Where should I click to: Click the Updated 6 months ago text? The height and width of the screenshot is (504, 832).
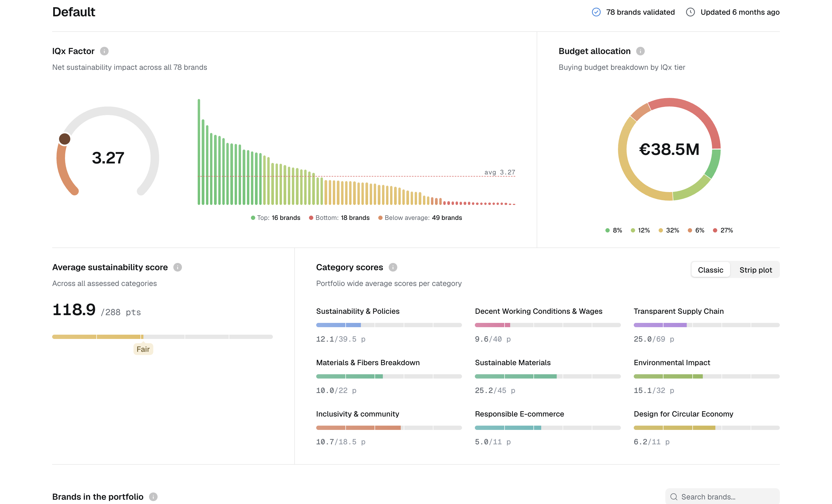740,12
